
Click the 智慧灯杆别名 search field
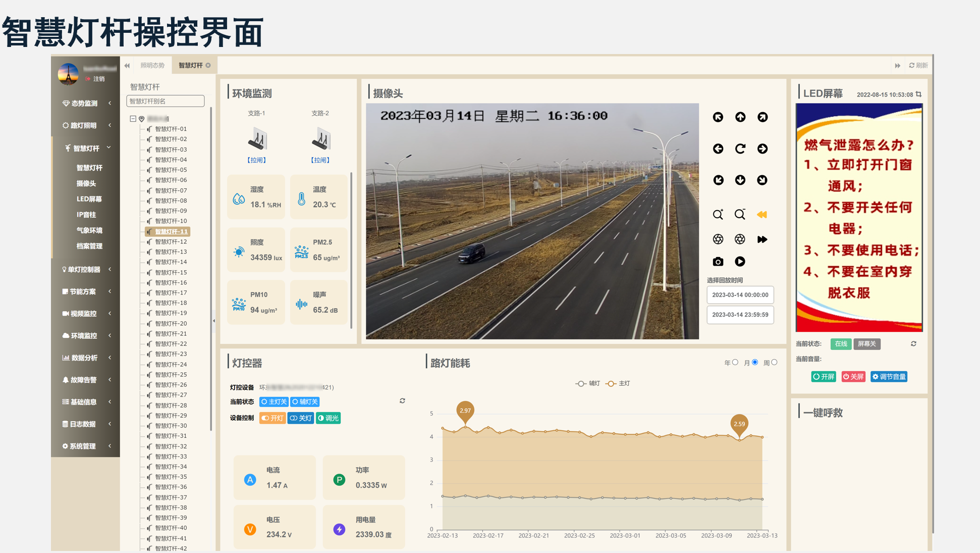pyautogui.click(x=166, y=101)
